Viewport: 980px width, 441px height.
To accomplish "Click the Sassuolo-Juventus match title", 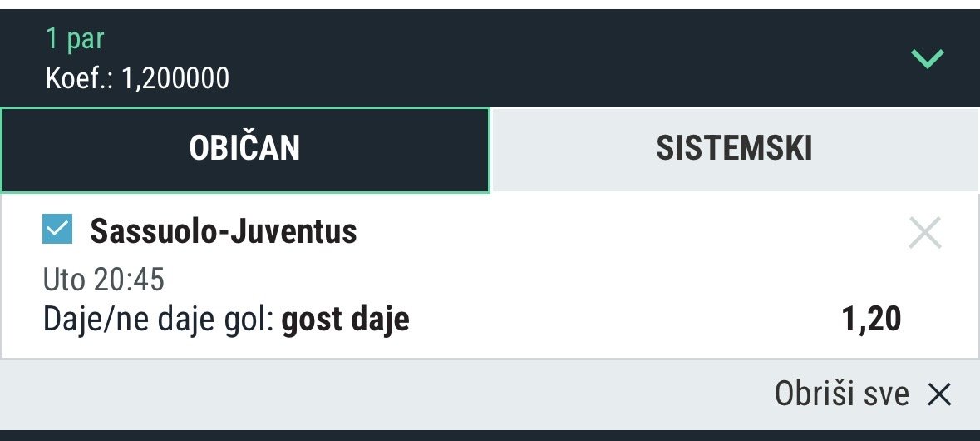I will pyautogui.click(x=223, y=231).
